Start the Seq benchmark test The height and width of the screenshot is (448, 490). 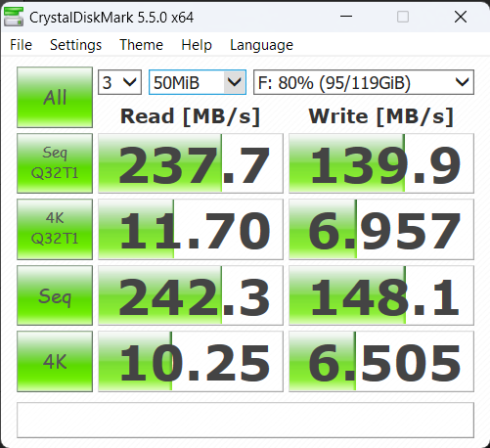coord(55,295)
